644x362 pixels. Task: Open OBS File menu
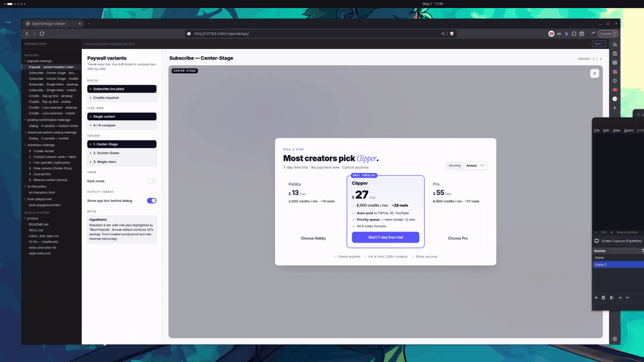click(597, 130)
